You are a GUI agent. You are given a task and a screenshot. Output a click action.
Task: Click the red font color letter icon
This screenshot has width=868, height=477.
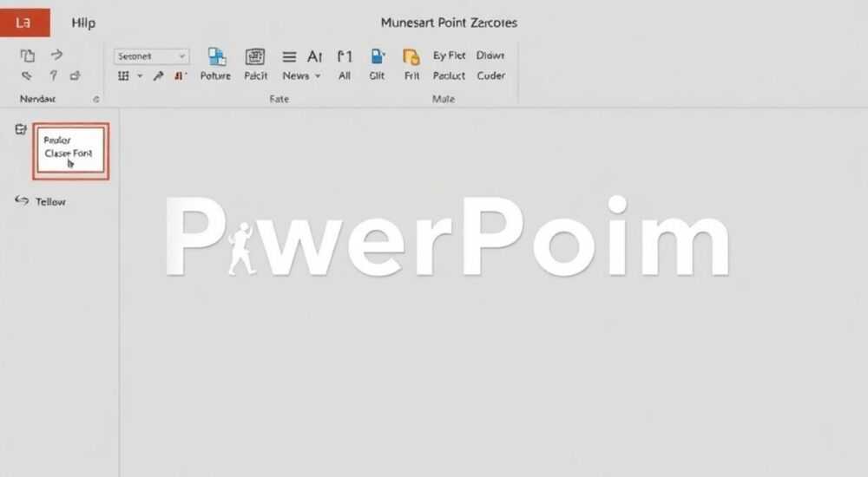pos(180,75)
